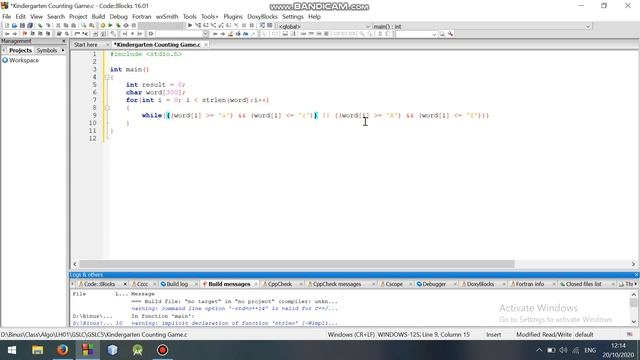Image resolution: width=640 pixels, height=360 pixels.
Task: Save the current file icon
Action: 22,26
